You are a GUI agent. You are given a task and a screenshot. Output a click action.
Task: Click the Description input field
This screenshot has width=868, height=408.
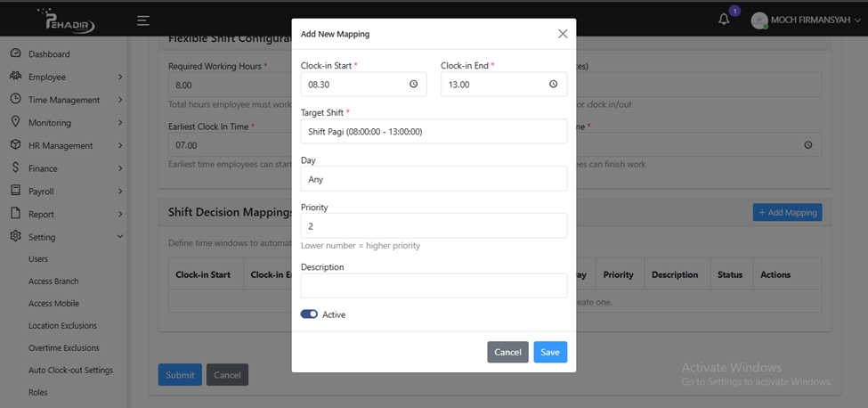pyautogui.click(x=434, y=286)
